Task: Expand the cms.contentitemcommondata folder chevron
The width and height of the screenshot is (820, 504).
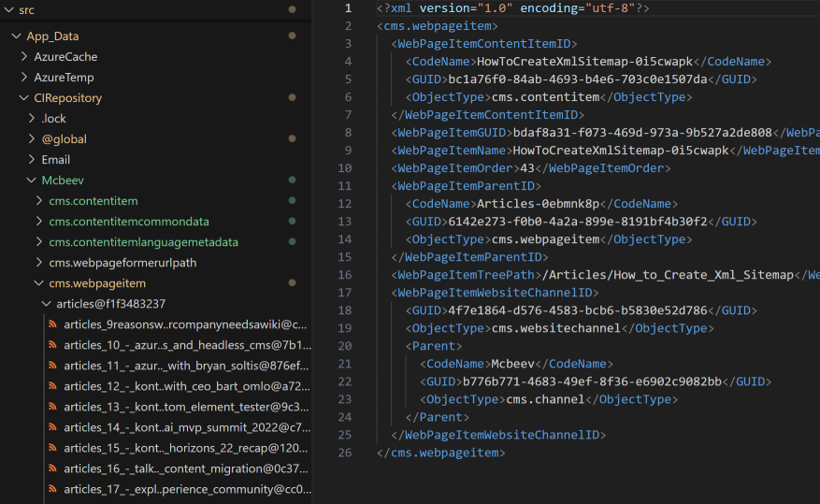Action: pos(38,222)
